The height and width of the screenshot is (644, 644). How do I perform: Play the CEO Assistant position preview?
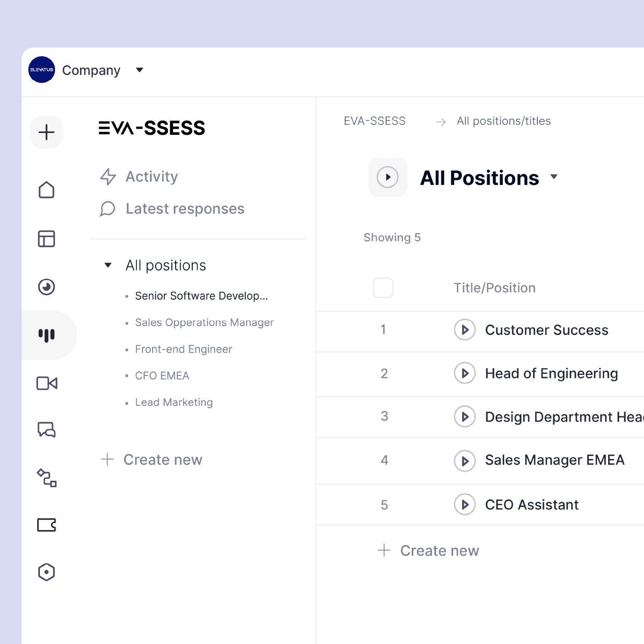point(465,504)
